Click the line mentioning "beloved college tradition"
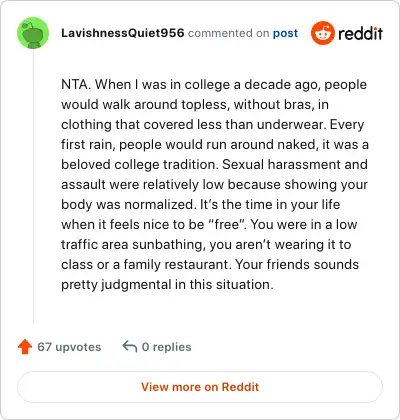The width and height of the screenshot is (400, 420). 214,164
